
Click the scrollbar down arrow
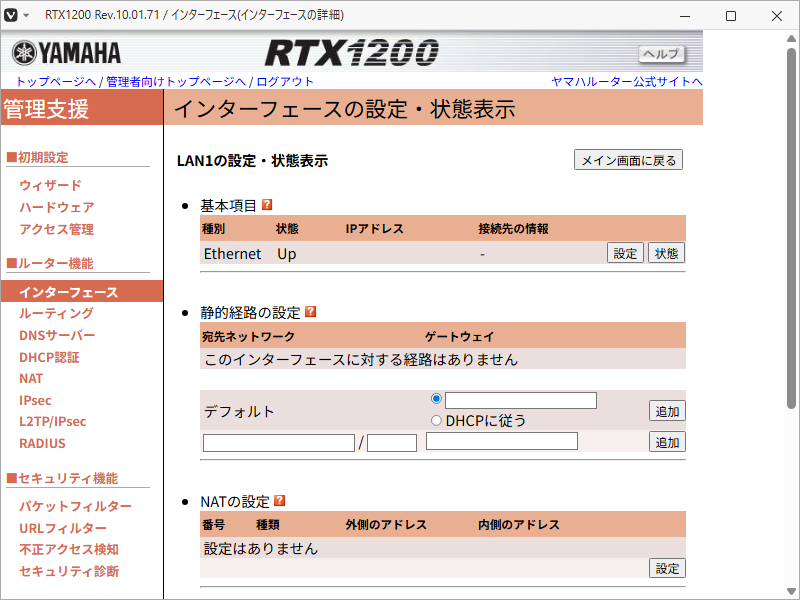(791, 592)
